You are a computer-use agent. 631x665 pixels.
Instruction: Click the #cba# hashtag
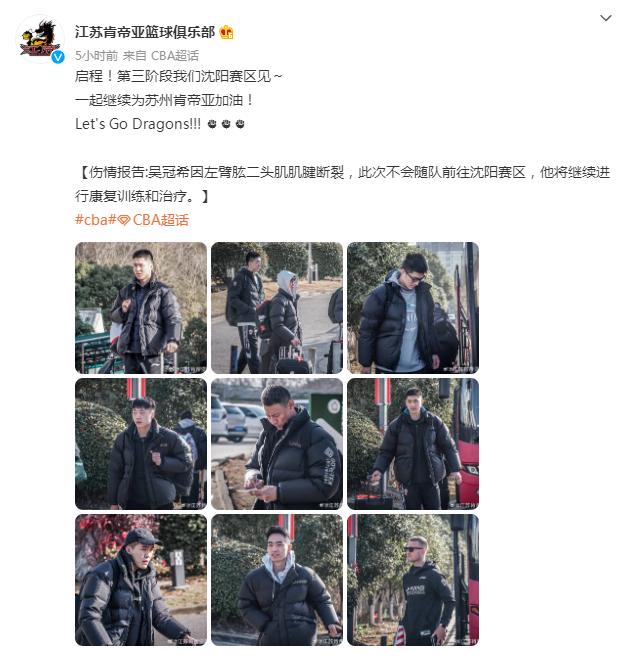coord(96,220)
